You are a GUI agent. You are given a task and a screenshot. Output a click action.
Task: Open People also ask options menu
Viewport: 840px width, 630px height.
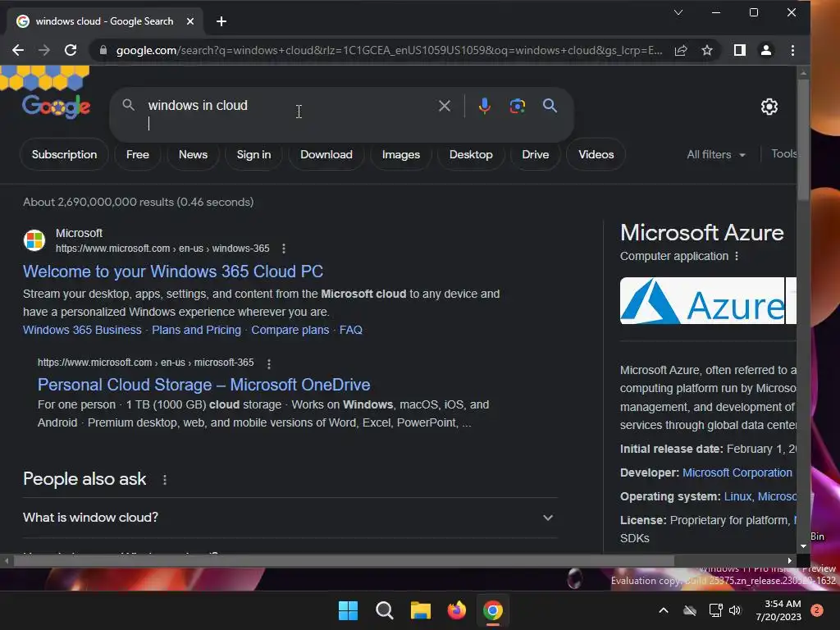coord(164,480)
